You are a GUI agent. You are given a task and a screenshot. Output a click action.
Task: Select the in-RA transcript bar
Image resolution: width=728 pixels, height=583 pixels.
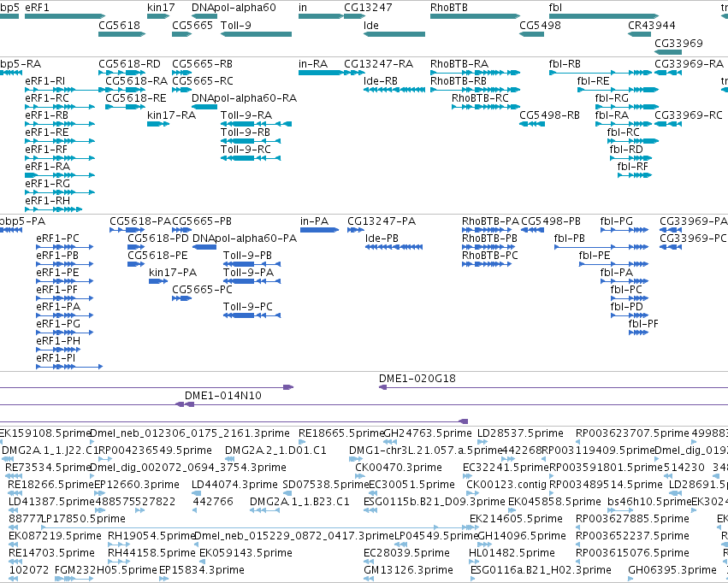[x=320, y=73]
